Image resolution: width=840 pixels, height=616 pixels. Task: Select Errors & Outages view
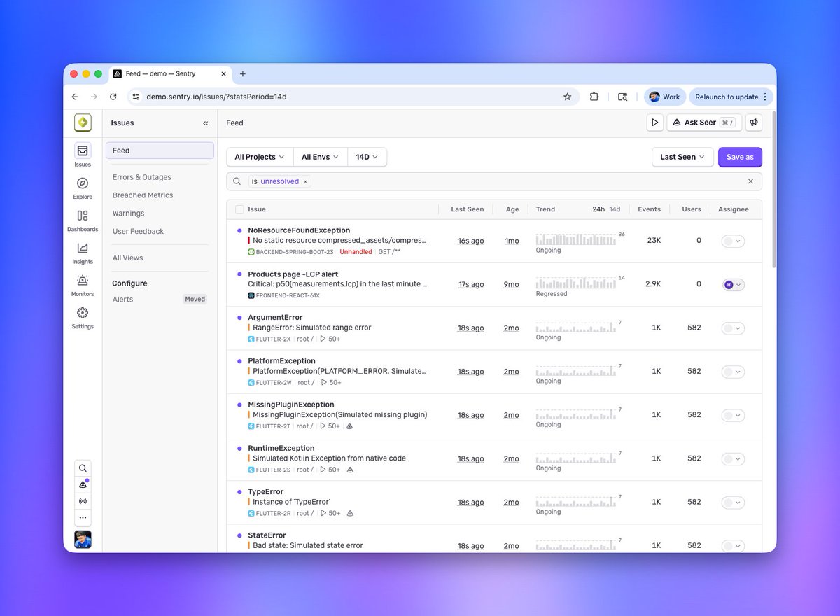142,177
